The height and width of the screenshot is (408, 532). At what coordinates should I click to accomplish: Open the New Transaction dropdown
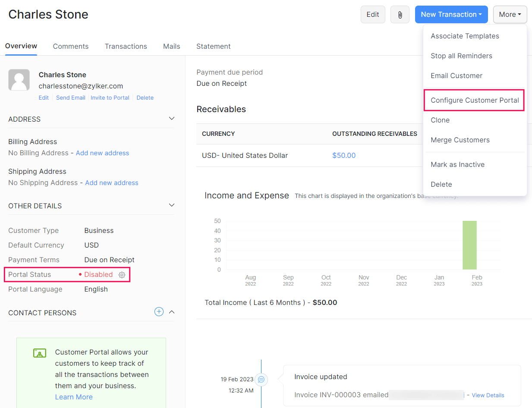451,14
